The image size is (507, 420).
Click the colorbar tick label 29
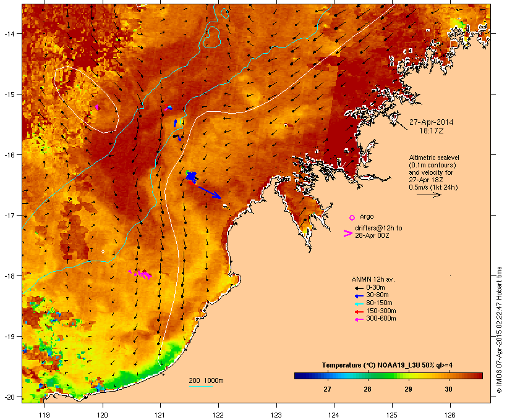click(x=408, y=389)
